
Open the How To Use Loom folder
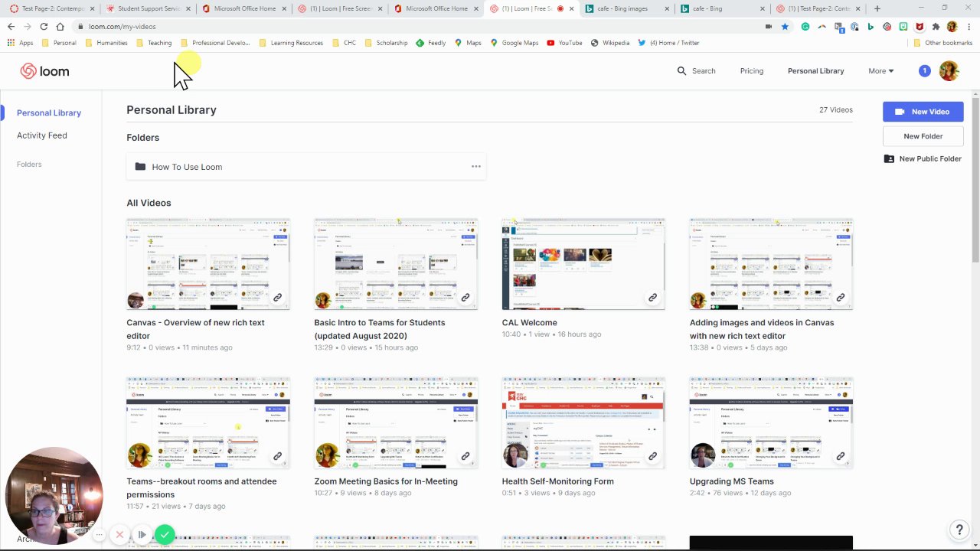[306, 167]
